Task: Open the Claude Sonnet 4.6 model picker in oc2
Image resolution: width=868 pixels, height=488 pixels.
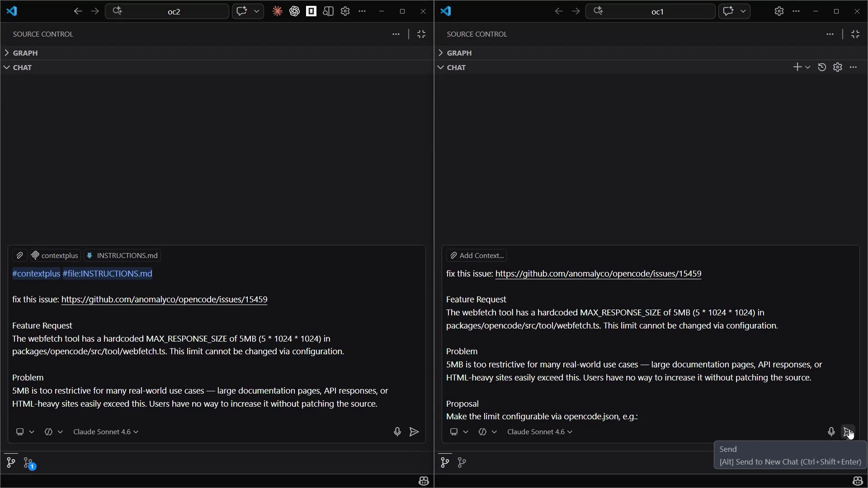Action: [106, 432]
